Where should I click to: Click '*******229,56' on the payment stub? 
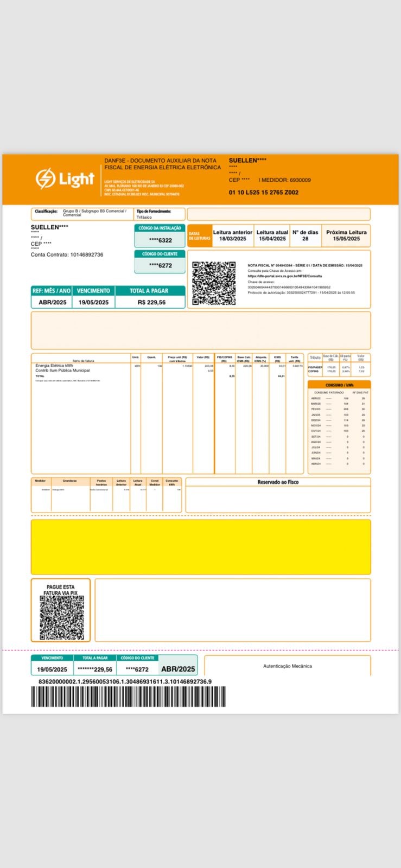(95, 669)
